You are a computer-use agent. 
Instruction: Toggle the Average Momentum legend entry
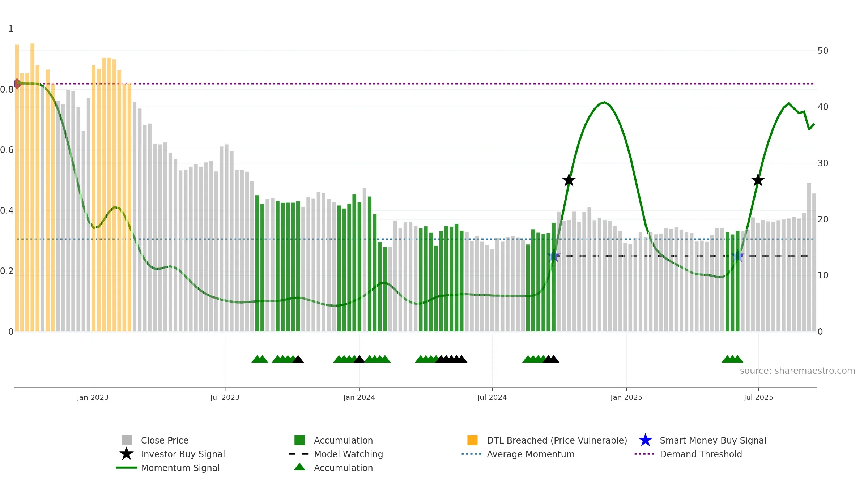[518, 454]
